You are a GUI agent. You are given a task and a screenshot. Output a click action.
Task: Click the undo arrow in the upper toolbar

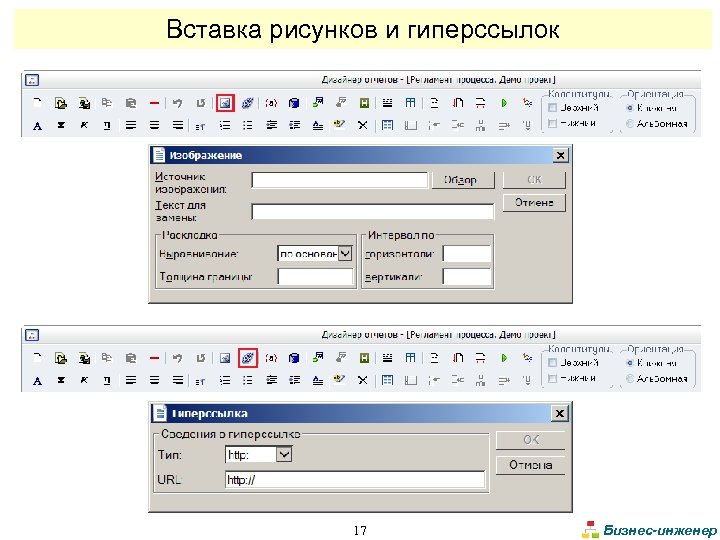(177, 103)
